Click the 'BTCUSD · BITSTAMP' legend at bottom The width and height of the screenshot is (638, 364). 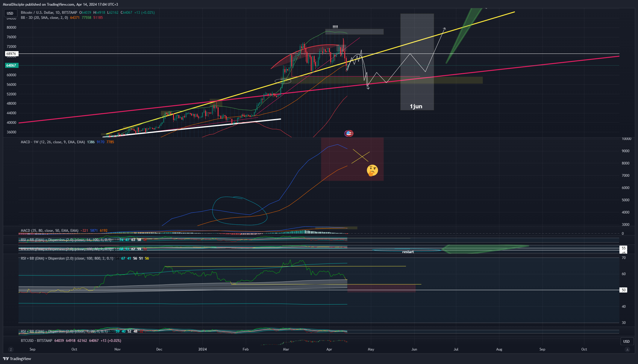[37, 341]
